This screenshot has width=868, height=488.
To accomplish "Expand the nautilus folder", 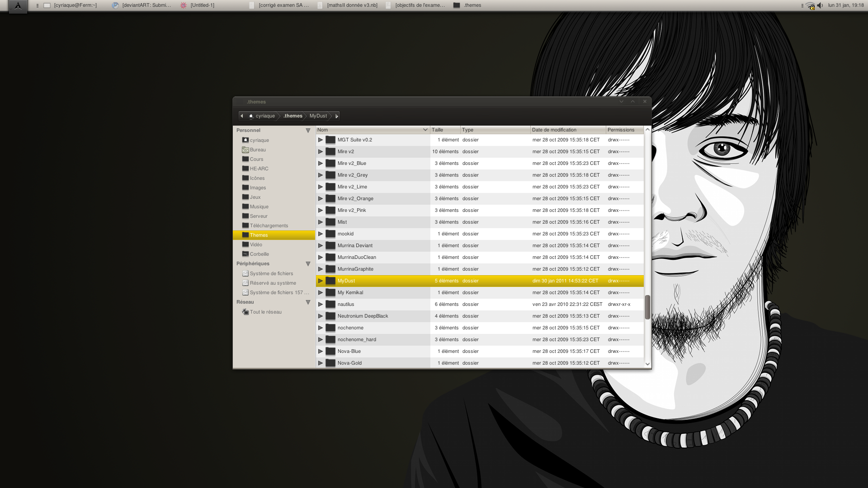I will click(x=321, y=305).
